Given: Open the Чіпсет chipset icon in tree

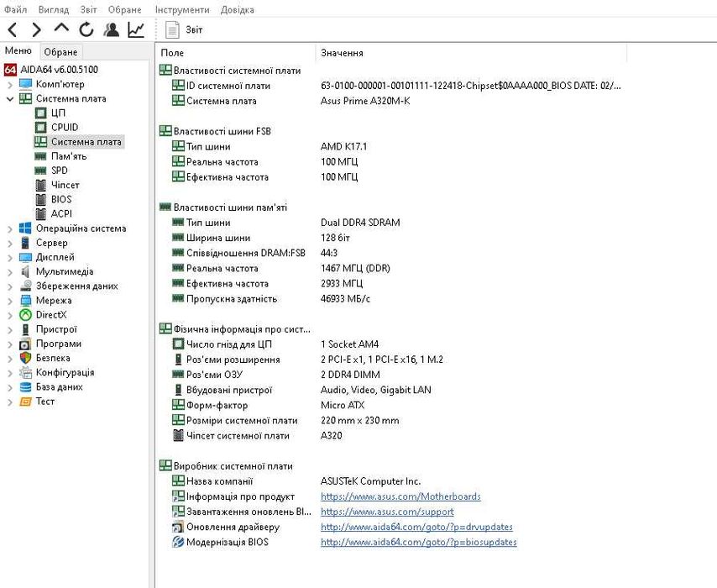Looking at the screenshot, I should click(x=40, y=185).
